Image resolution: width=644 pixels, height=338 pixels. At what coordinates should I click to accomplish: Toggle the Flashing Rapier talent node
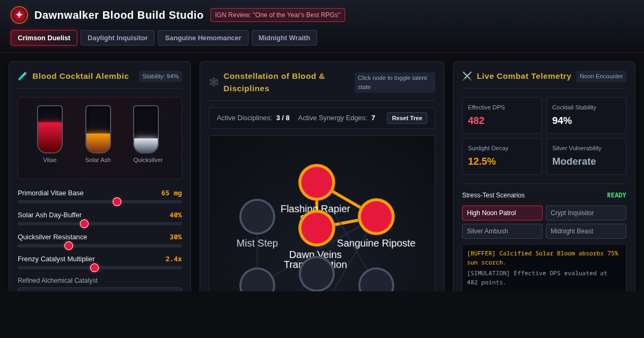[317, 182]
